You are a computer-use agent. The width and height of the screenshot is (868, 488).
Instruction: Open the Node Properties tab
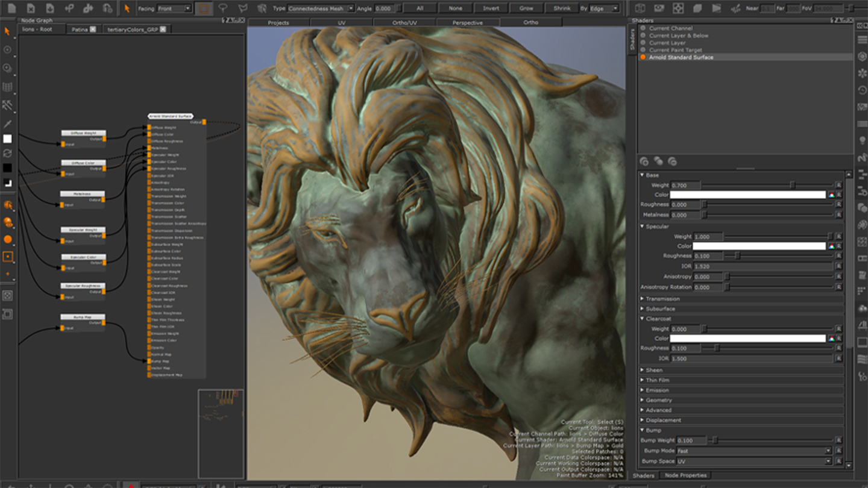click(685, 475)
